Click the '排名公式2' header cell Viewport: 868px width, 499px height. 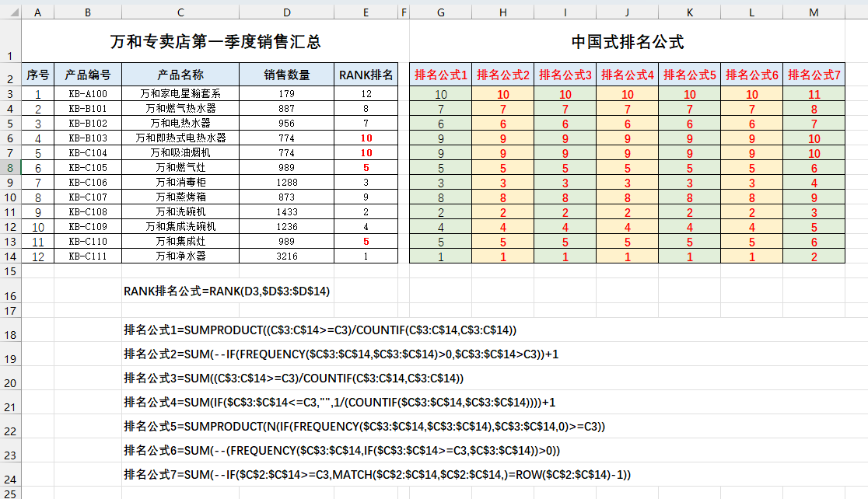pyautogui.click(x=502, y=75)
